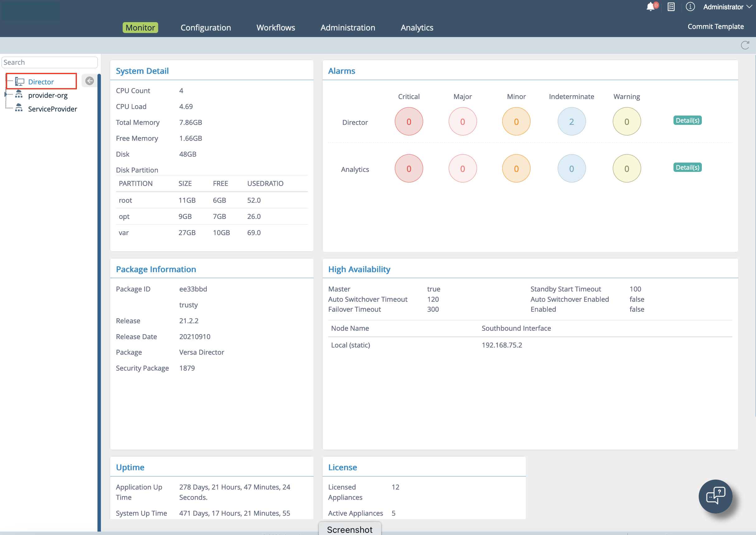
Task: Click the Local (static) node name
Action: (x=351, y=345)
